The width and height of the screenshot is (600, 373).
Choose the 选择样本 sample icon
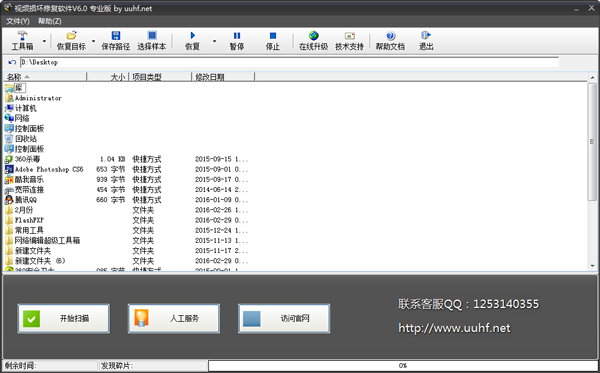coord(152,36)
